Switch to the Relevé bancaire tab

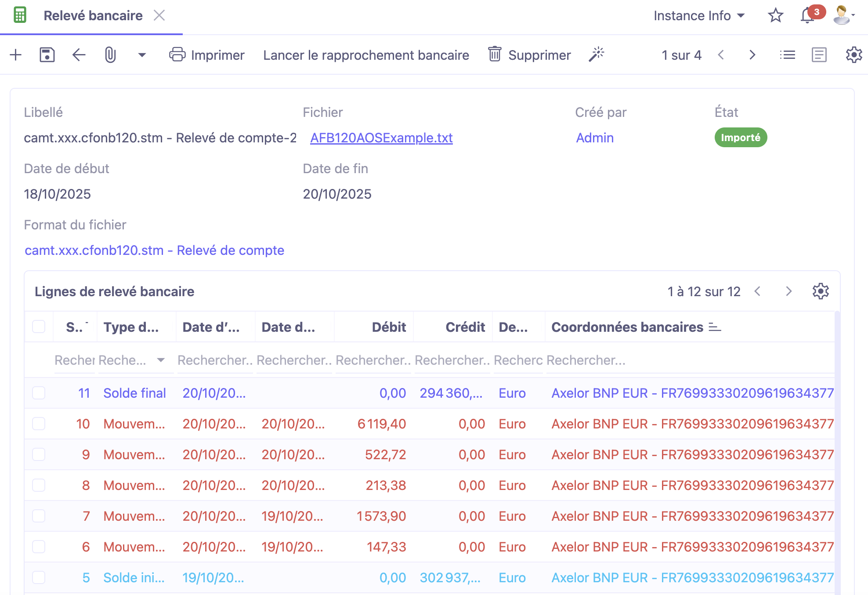[x=93, y=15]
